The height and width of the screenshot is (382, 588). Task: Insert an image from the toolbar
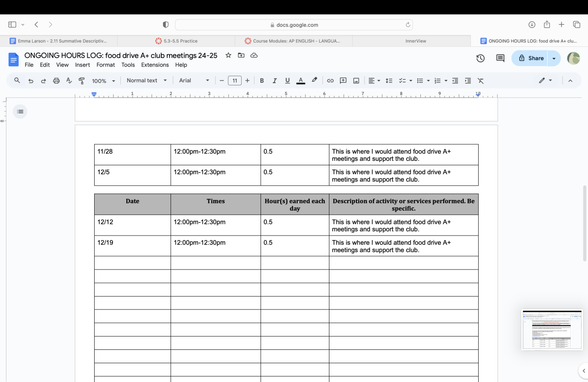(356, 81)
